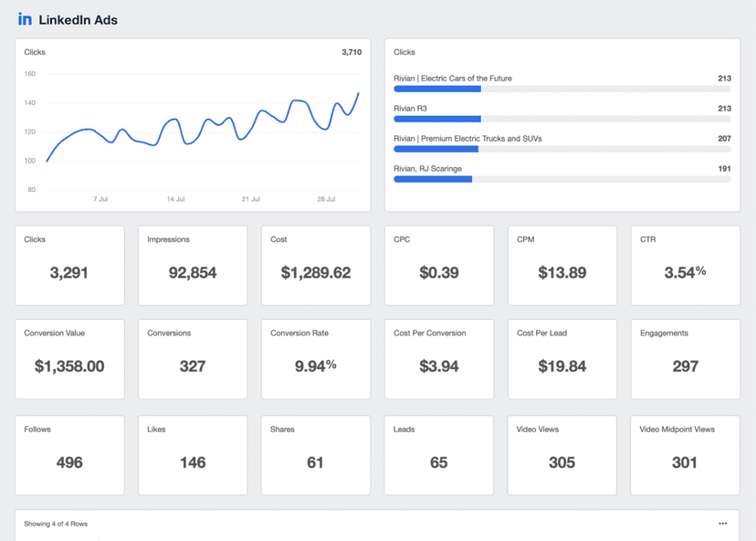The width and height of the screenshot is (756, 541).
Task: Open the Engagements metric card
Action: point(685,358)
